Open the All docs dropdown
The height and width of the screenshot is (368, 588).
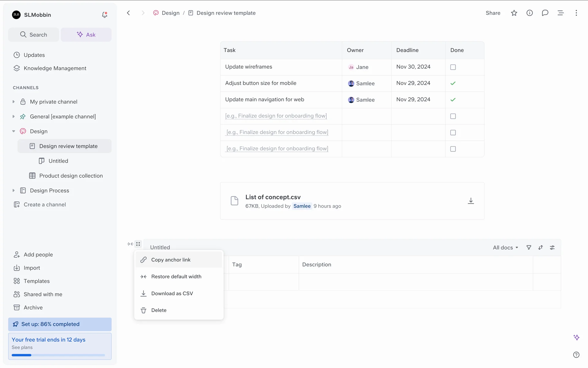505,247
